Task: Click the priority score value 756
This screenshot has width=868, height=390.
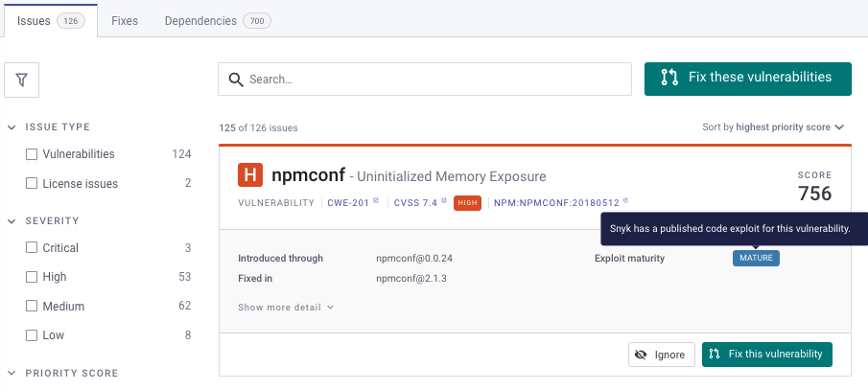Action: pos(815,194)
